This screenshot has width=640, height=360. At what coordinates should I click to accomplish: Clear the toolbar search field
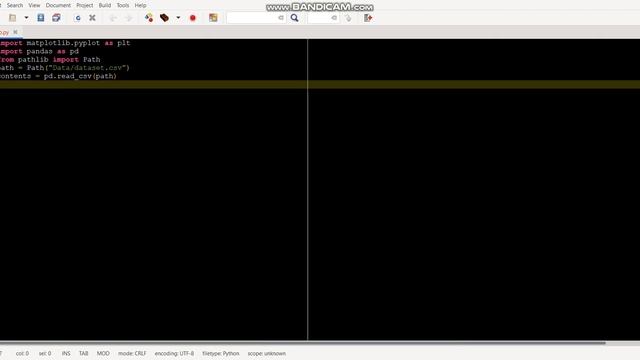(x=281, y=18)
